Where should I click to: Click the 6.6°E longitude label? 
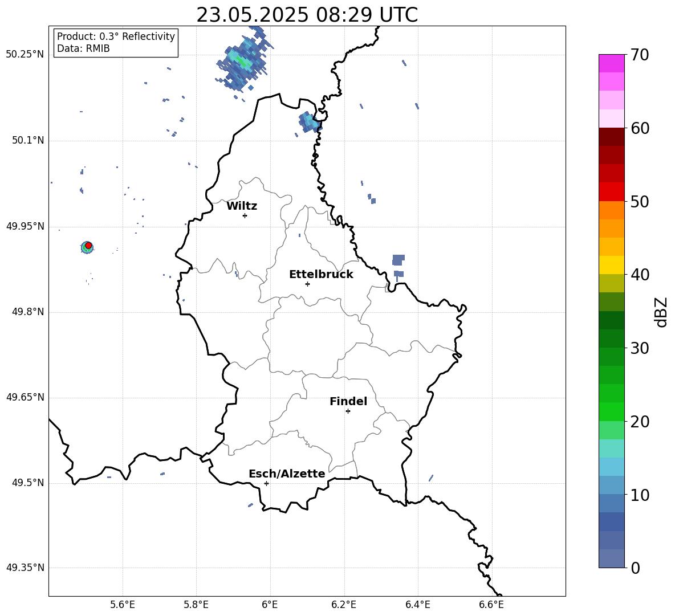click(491, 605)
